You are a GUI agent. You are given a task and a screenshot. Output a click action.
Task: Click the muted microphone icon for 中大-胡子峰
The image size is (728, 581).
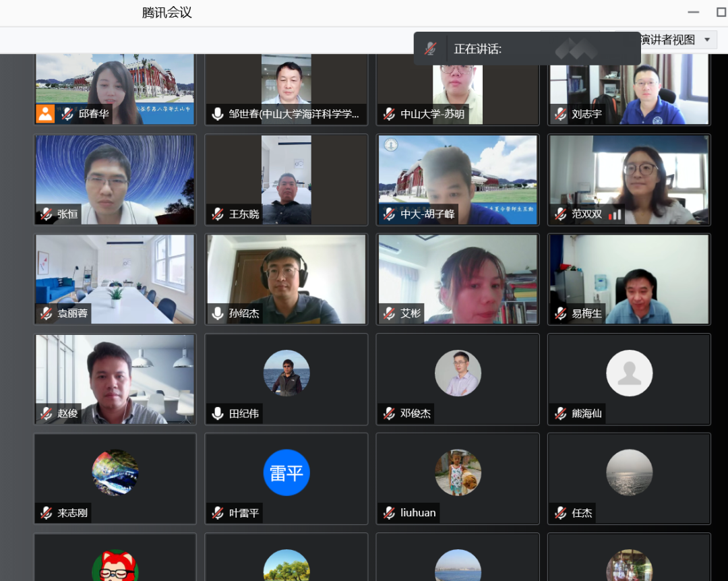coord(389,214)
